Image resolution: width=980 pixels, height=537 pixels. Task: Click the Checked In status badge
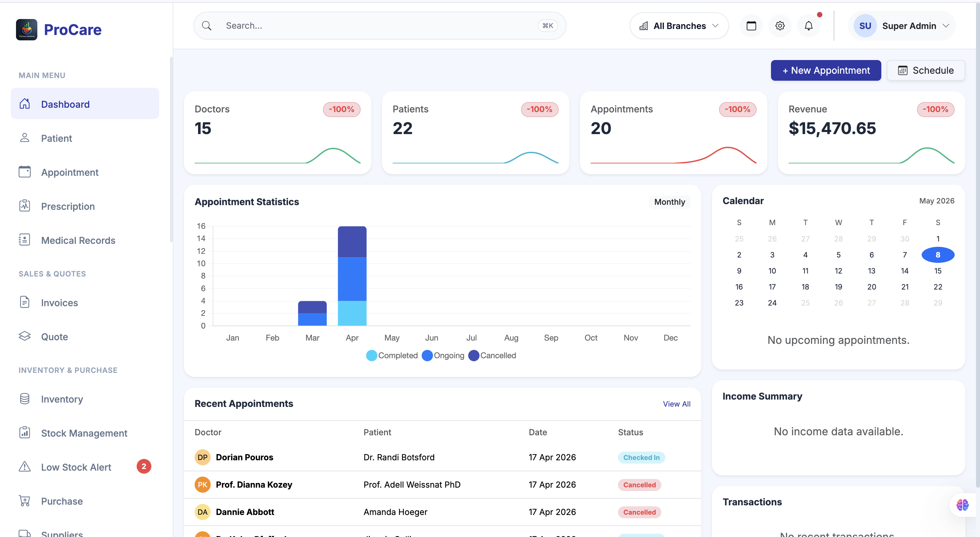tap(641, 458)
